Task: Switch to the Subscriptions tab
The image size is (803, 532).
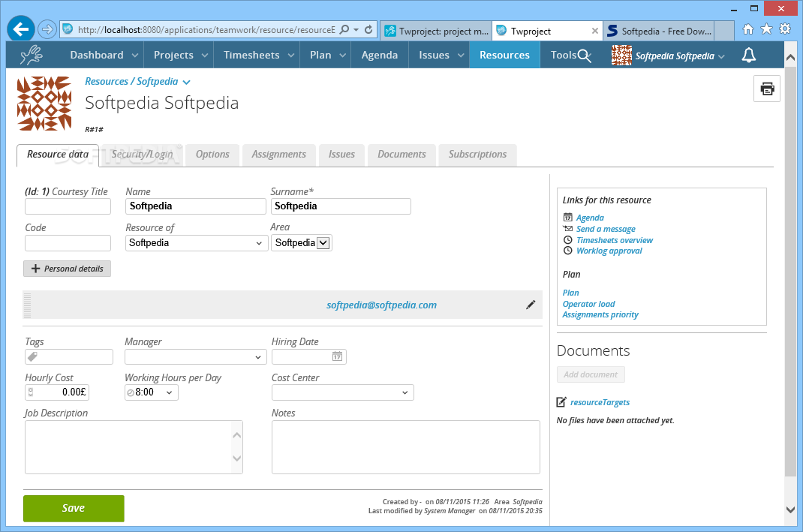Action: pyautogui.click(x=477, y=155)
